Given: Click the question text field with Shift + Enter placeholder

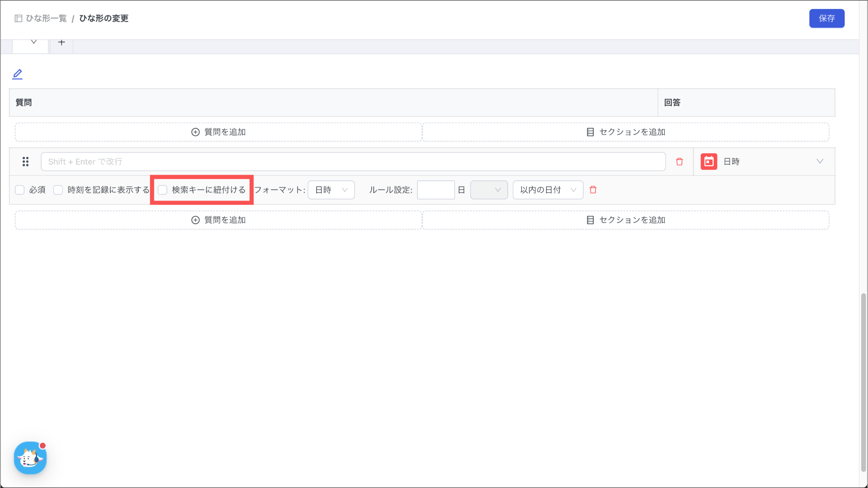Looking at the screenshot, I should click(353, 162).
